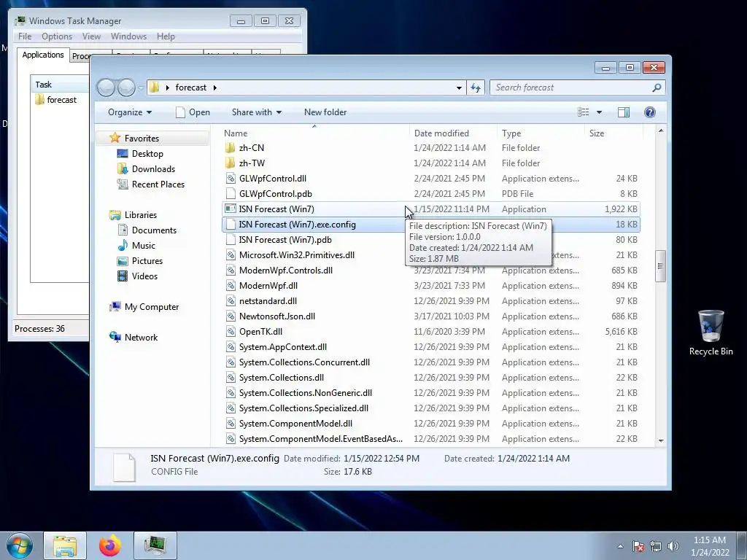Screen dimensions: 747x560
Task: Click the Recycle Bin desktop icon
Action: point(711,332)
